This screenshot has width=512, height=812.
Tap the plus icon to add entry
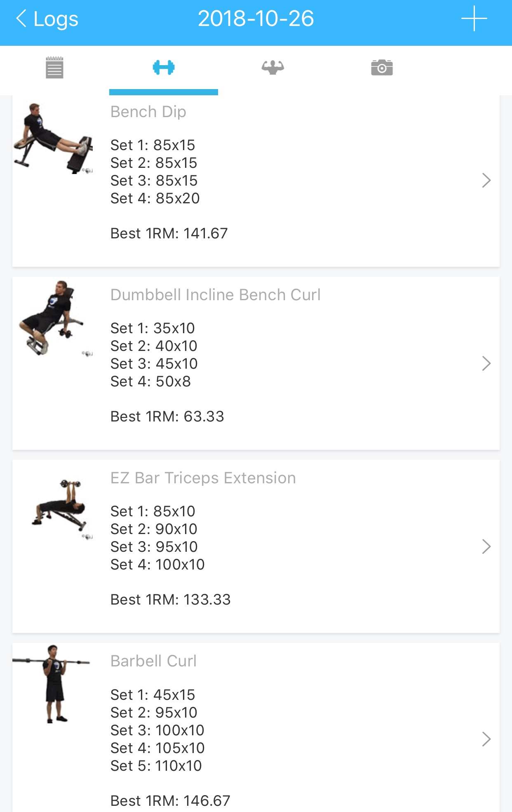(474, 19)
